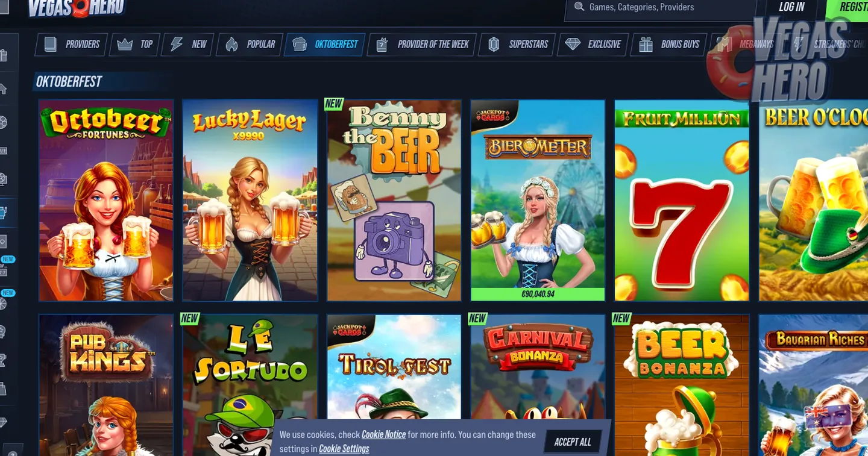868x456 pixels.
Task: Select the Oktoberfest category tab
Action: tap(325, 45)
